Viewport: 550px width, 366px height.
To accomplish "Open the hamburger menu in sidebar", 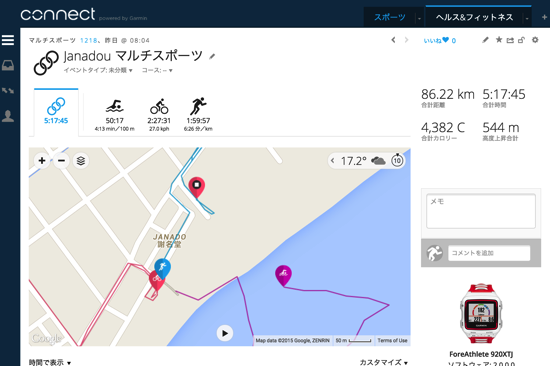I will coord(8,40).
